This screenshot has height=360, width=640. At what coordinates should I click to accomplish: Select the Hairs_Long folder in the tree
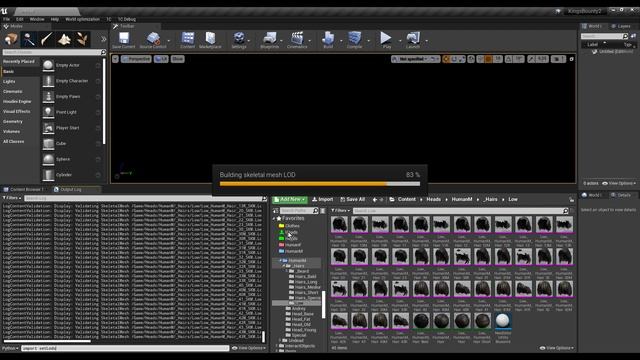(303, 282)
